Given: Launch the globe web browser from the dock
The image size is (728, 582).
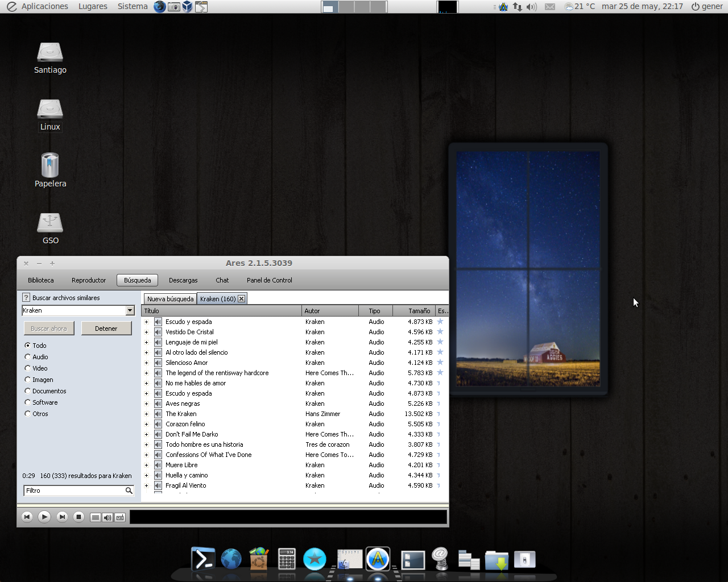Looking at the screenshot, I should (x=231, y=559).
